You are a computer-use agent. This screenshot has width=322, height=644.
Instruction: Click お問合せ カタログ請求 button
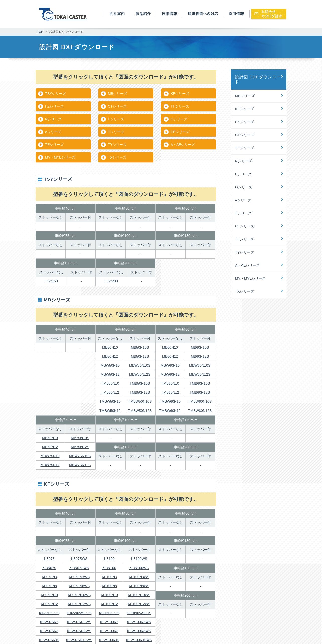269,14
